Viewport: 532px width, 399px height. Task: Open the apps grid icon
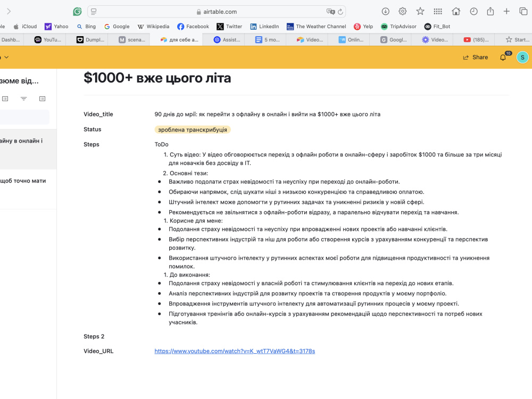[438, 11]
